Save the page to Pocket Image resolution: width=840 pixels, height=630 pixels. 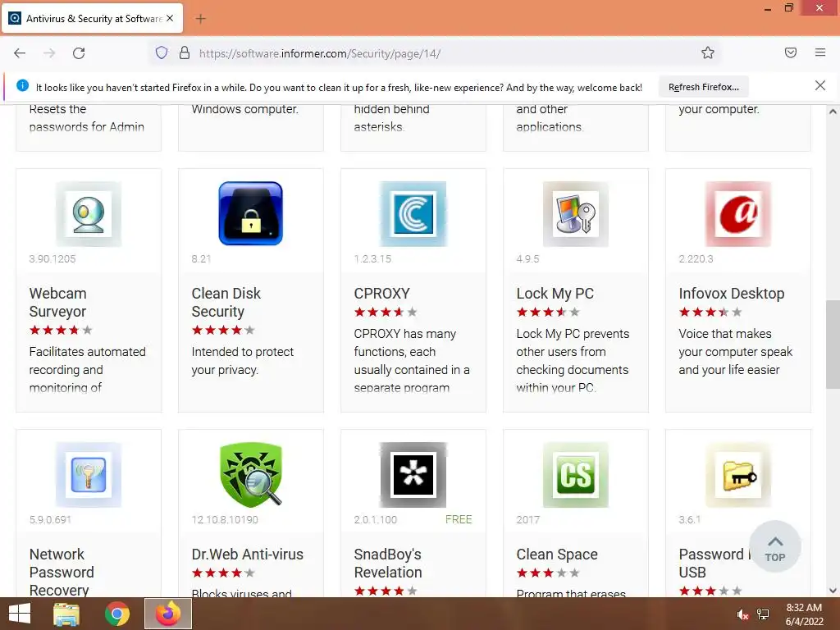(791, 52)
